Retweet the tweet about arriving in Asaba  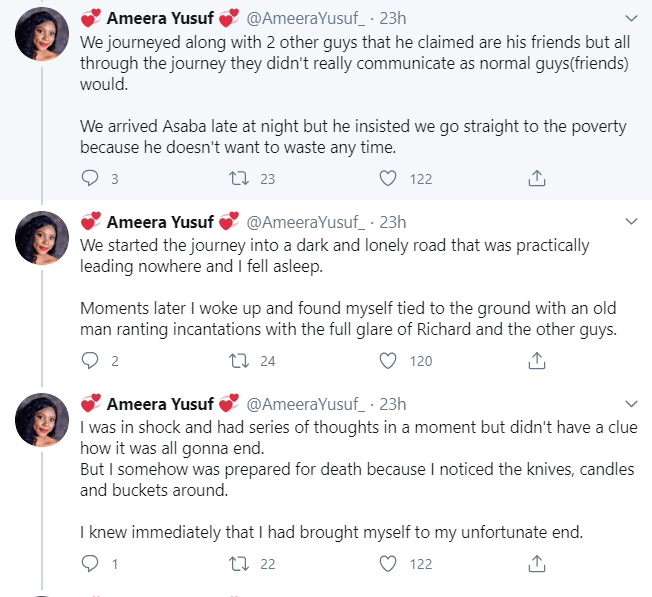click(x=239, y=179)
